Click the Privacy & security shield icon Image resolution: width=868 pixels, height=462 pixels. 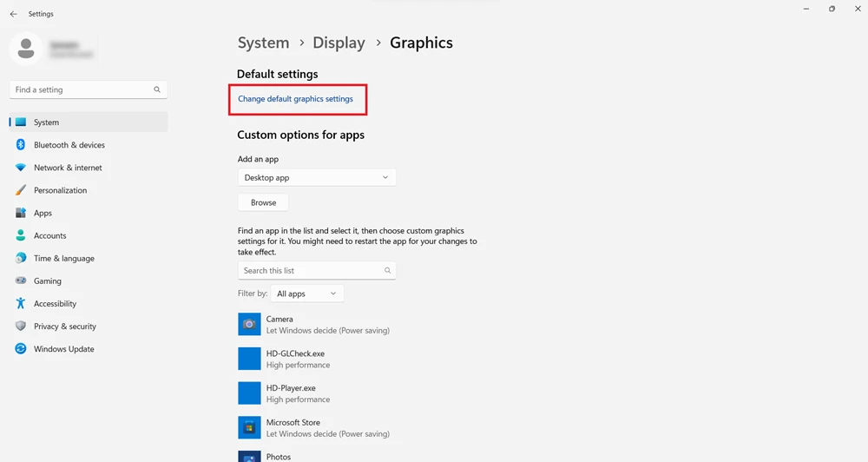pos(21,326)
